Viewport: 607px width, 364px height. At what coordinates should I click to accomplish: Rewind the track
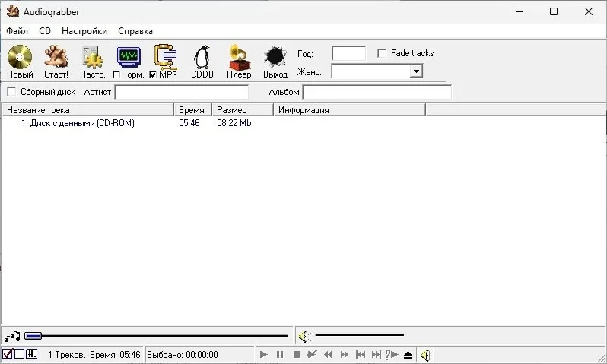click(328, 354)
